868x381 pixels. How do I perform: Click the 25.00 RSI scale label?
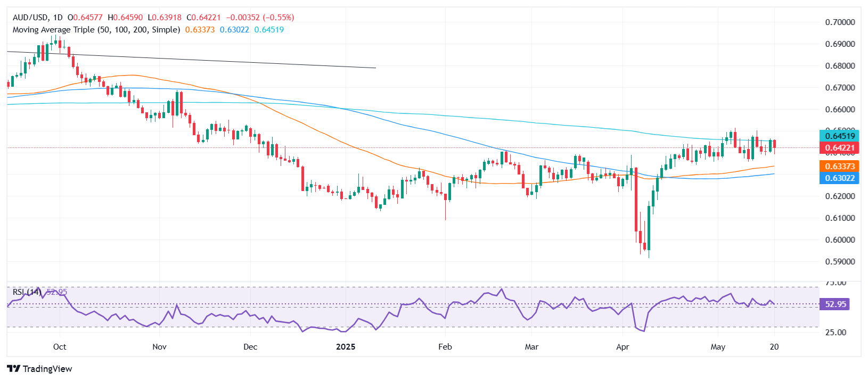835,333
